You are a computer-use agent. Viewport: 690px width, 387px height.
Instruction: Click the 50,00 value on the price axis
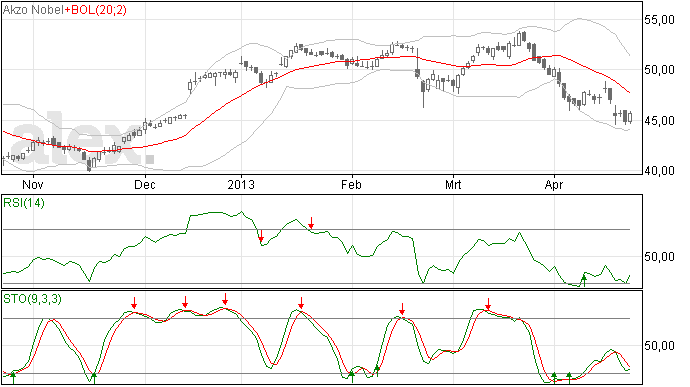659,70
